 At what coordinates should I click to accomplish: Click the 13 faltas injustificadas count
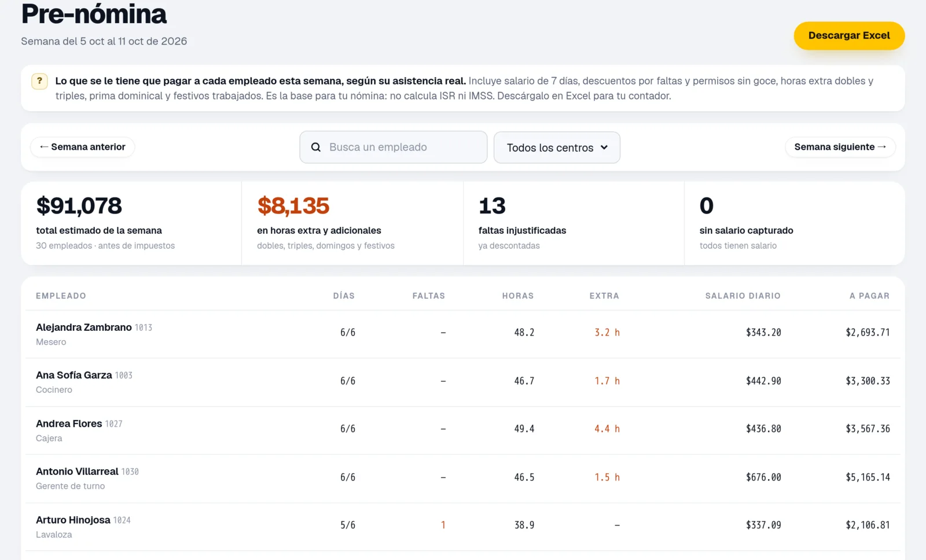click(x=492, y=205)
